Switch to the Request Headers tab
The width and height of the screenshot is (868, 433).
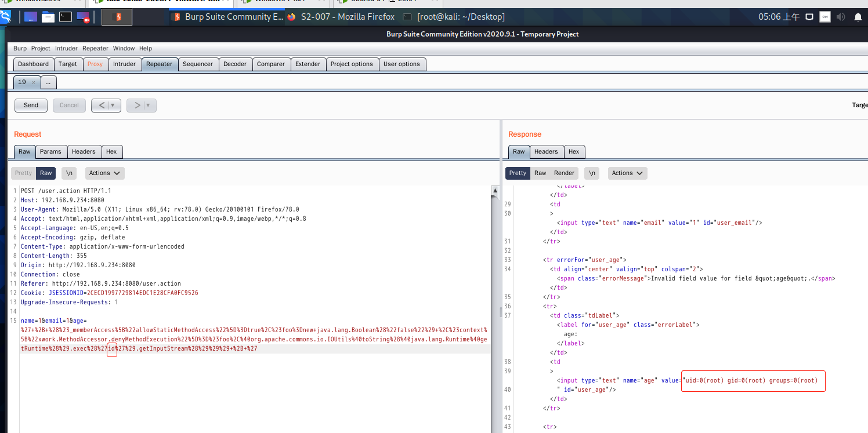pyautogui.click(x=84, y=151)
